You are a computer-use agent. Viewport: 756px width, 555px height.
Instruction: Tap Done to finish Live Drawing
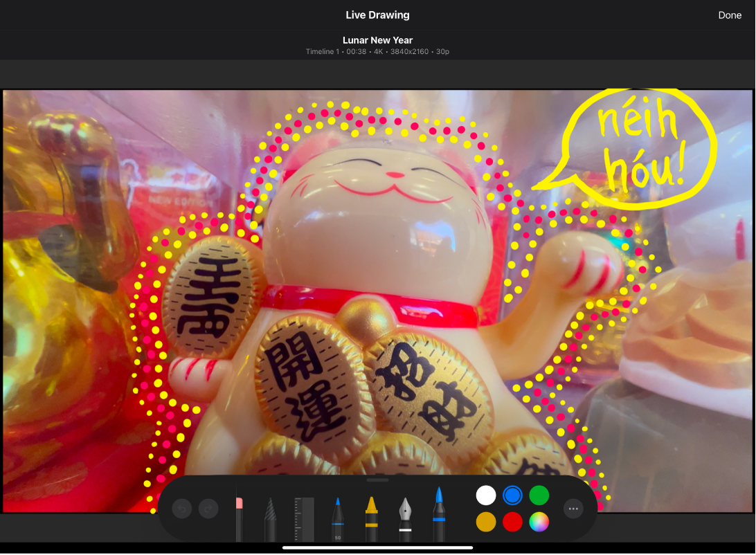(730, 15)
